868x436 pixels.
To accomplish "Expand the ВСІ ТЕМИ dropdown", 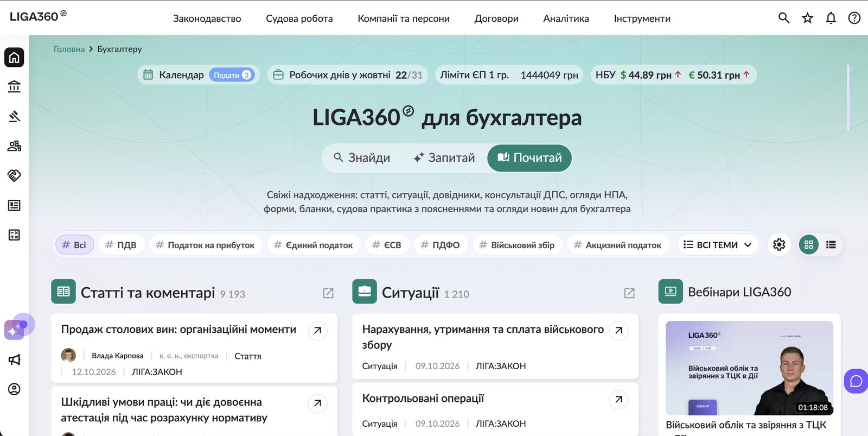I will coord(717,245).
